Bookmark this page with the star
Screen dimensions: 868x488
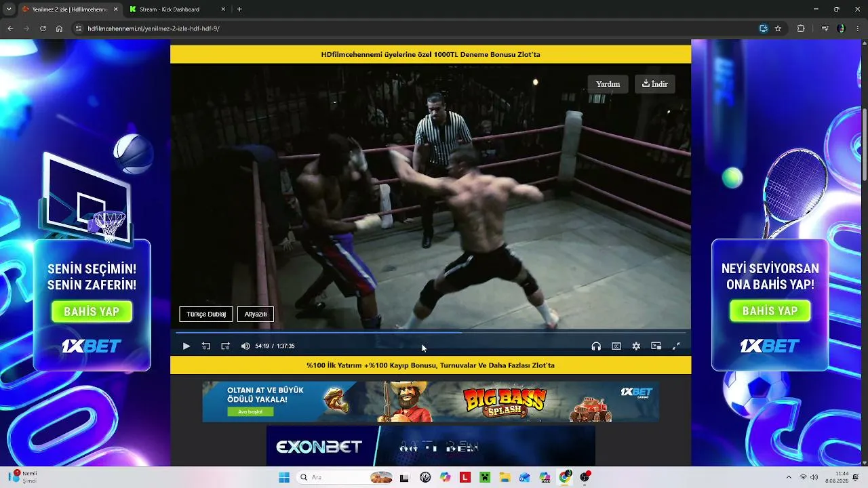point(778,28)
